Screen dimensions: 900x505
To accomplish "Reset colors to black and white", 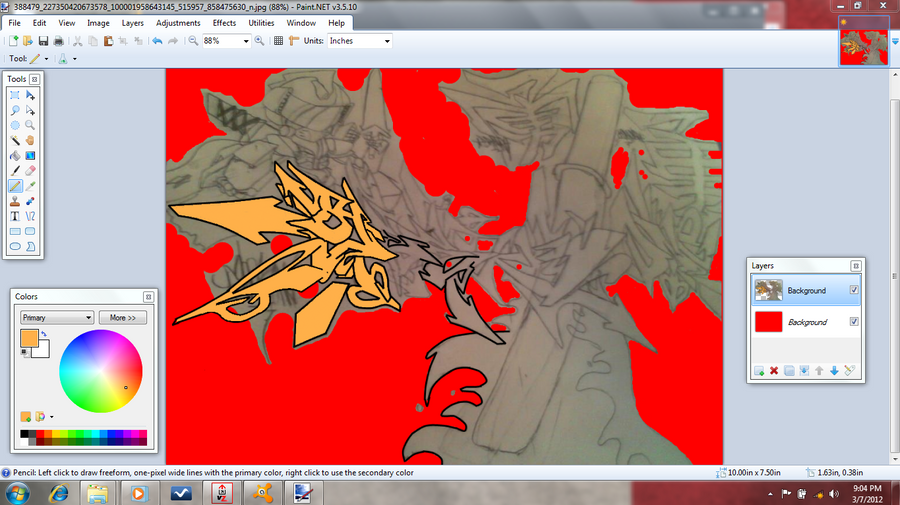I will [x=25, y=353].
